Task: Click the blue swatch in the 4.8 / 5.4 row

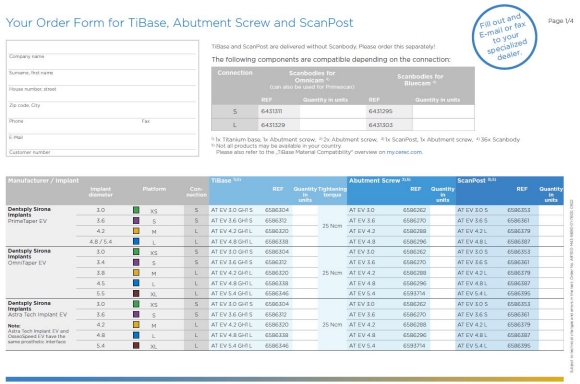Action: [x=136, y=241]
